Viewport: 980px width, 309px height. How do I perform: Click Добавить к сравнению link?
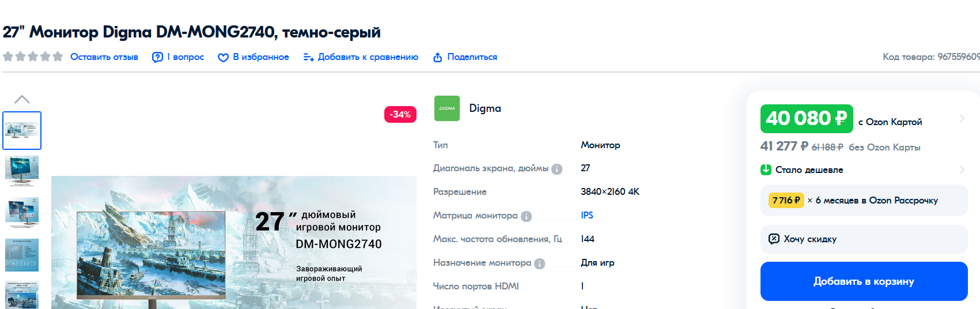click(368, 57)
